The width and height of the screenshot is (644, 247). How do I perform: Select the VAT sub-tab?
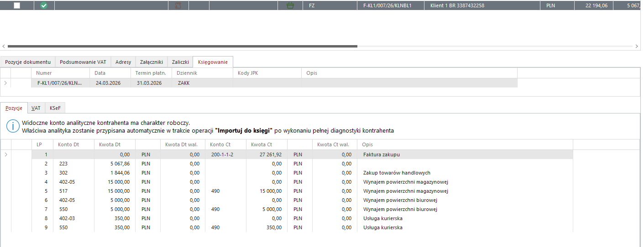tap(36, 108)
